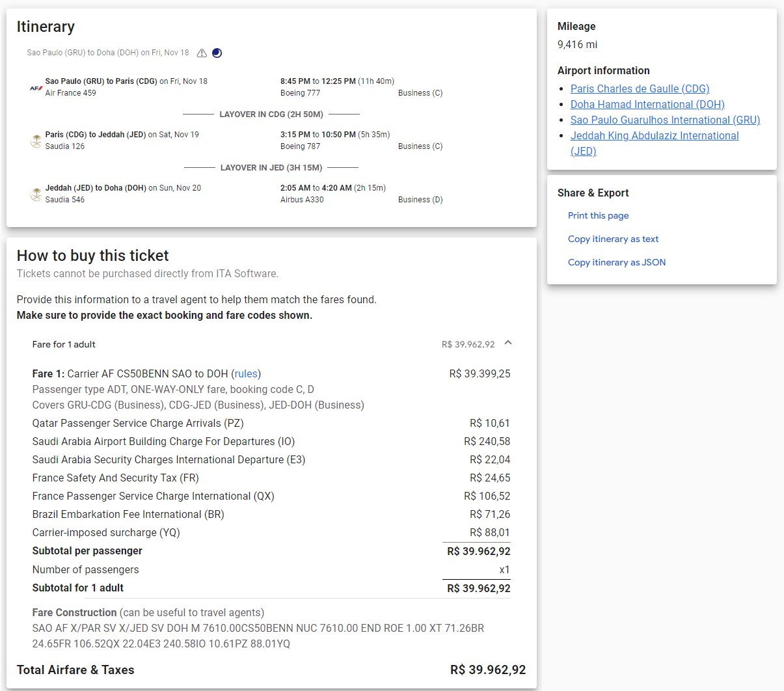Viewport: 784px width, 691px height.
Task: Select 'Paris (CDG) to Jeddah (JED)' segment title
Action: [x=96, y=135]
